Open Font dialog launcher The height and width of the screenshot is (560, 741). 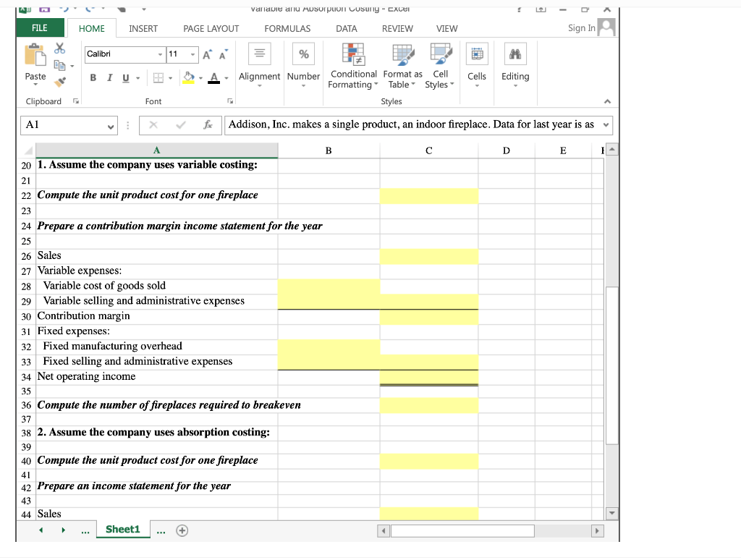pyautogui.click(x=230, y=101)
